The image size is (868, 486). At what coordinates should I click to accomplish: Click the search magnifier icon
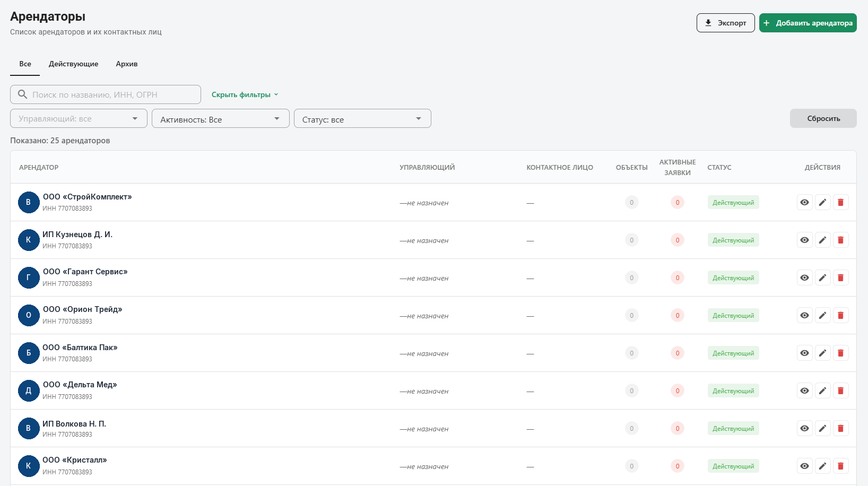click(22, 94)
